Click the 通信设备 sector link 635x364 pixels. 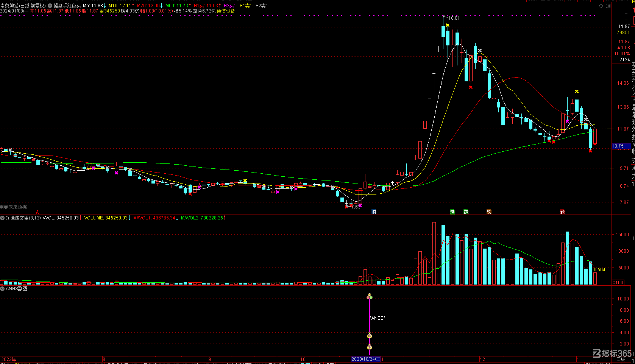226,11
